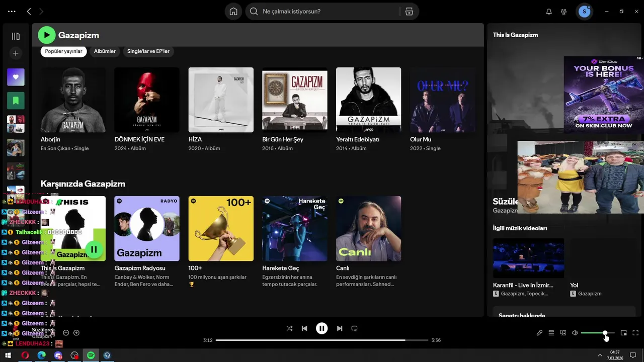
Task: Click the minus icon beside track title
Action: [x=66, y=333]
